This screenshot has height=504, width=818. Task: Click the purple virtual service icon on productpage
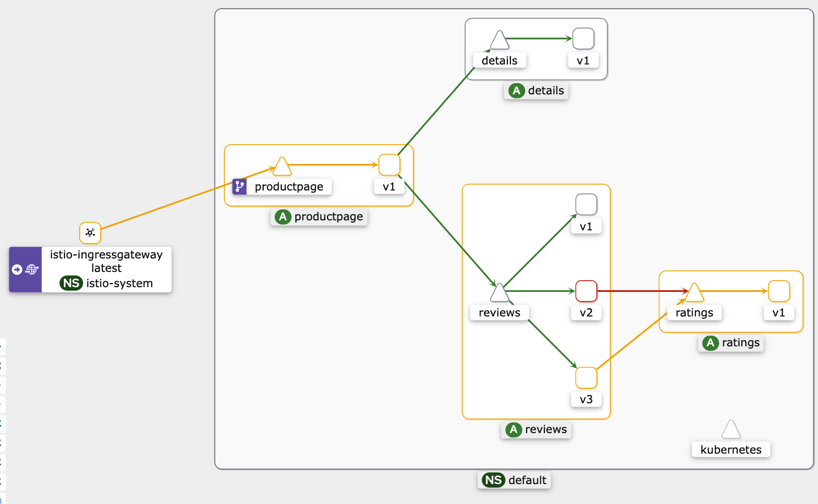(x=239, y=187)
